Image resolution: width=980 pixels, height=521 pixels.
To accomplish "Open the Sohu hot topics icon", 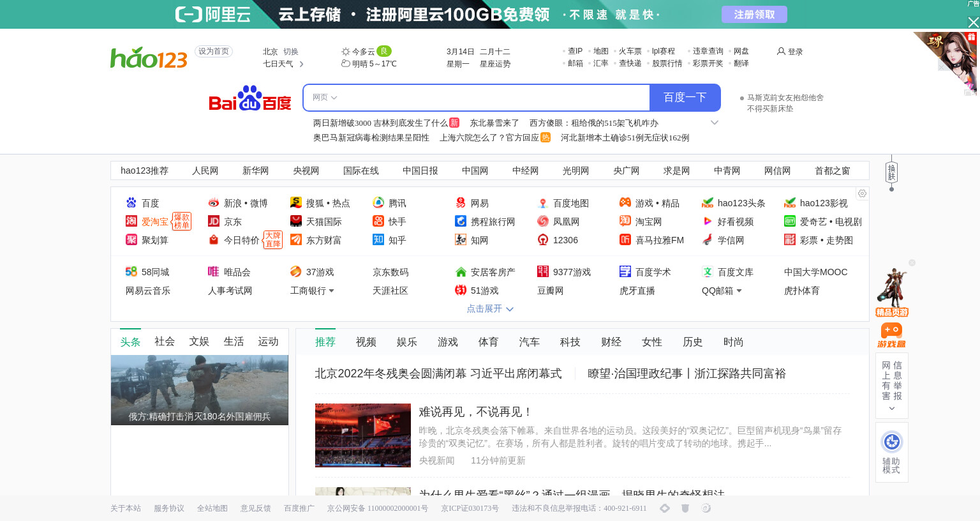I will (x=295, y=202).
